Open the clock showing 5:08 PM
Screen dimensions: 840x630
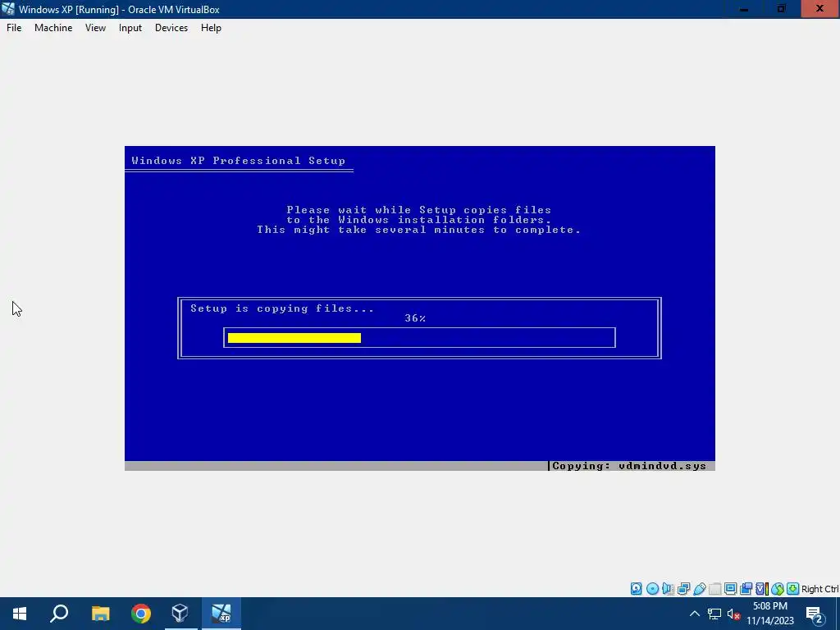(770, 614)
